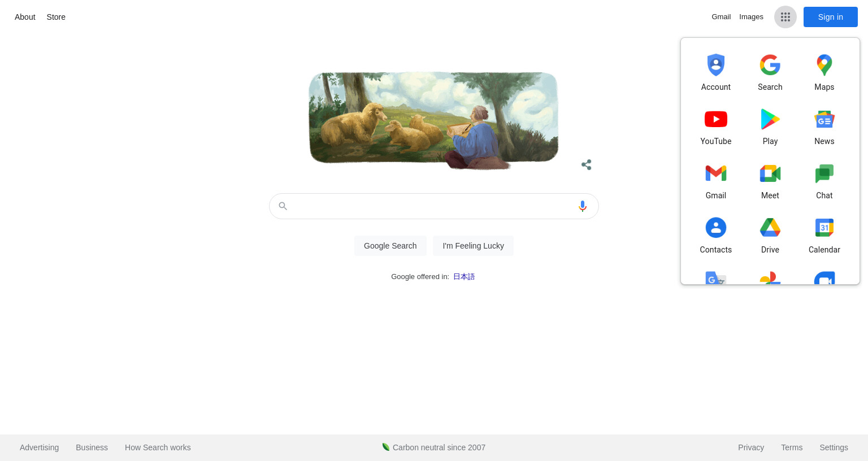This screenshot has width=868, height=461.
Task: Open the sheep painting Doodle
Action: [433, 120]
